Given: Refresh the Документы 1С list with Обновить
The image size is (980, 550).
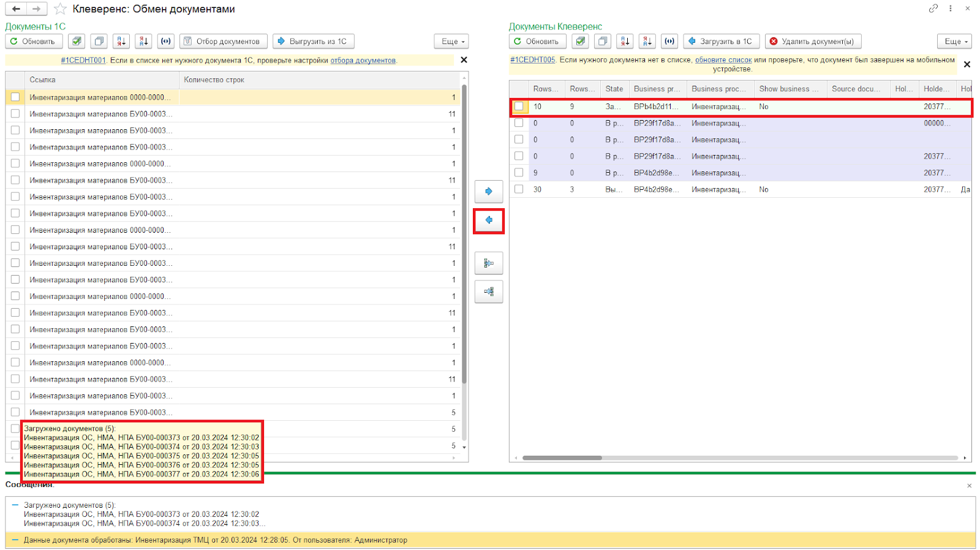Looking at the screenshot, I should coord(34,42).
